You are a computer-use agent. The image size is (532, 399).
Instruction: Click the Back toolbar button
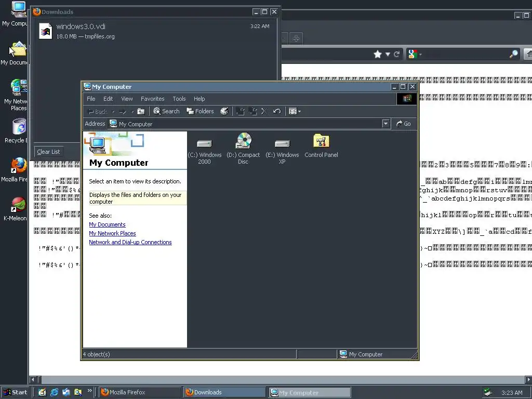(x=97, y=111)
